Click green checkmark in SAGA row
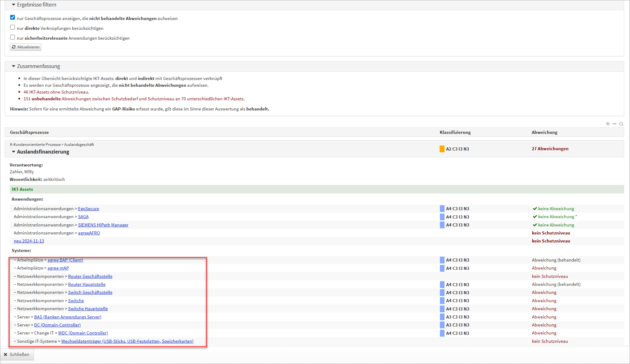This screenshot has width=630, height=364. click(535, 217)
